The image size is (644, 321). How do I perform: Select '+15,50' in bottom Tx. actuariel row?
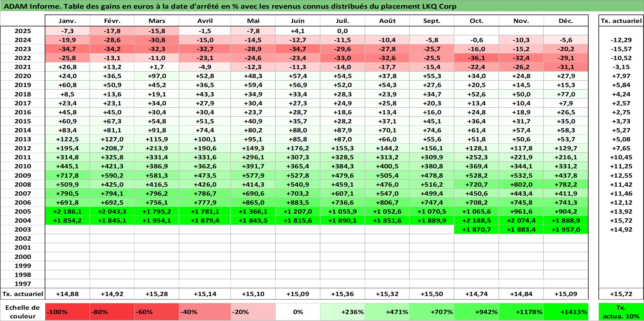(x=432, y=294)
